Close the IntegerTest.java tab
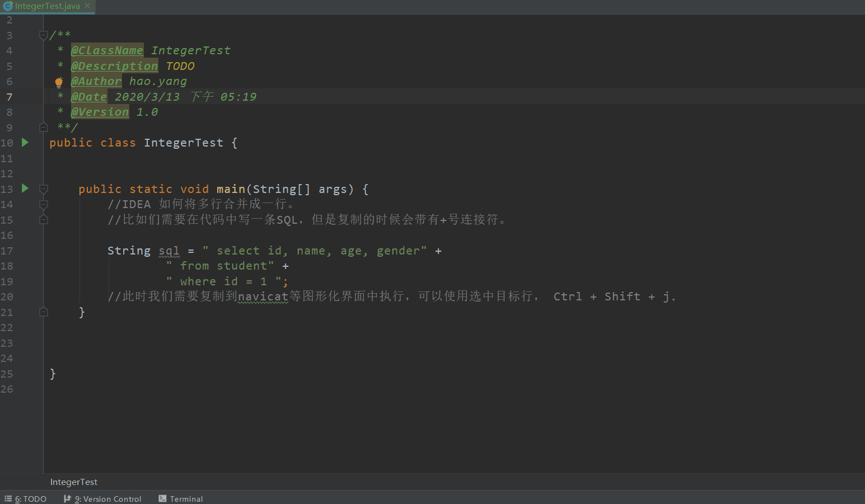Image resolution: width=865 pixels, height=504 pixels. point(87,6)
